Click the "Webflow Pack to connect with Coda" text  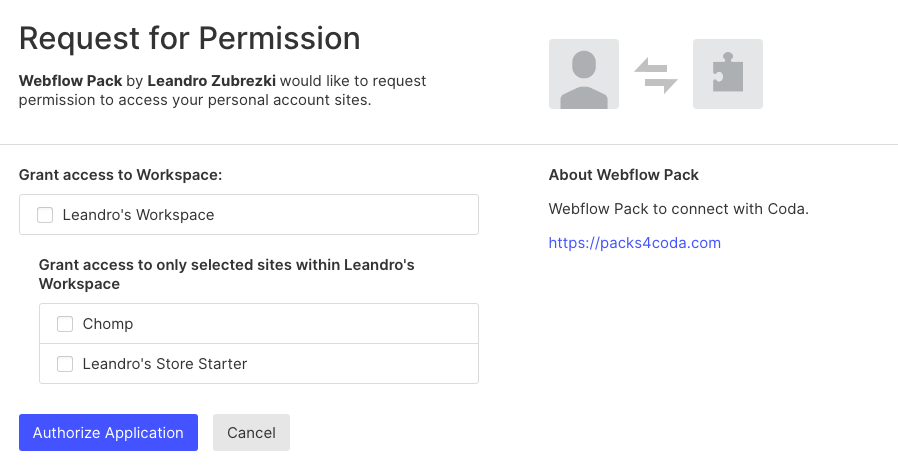point(677,209)
